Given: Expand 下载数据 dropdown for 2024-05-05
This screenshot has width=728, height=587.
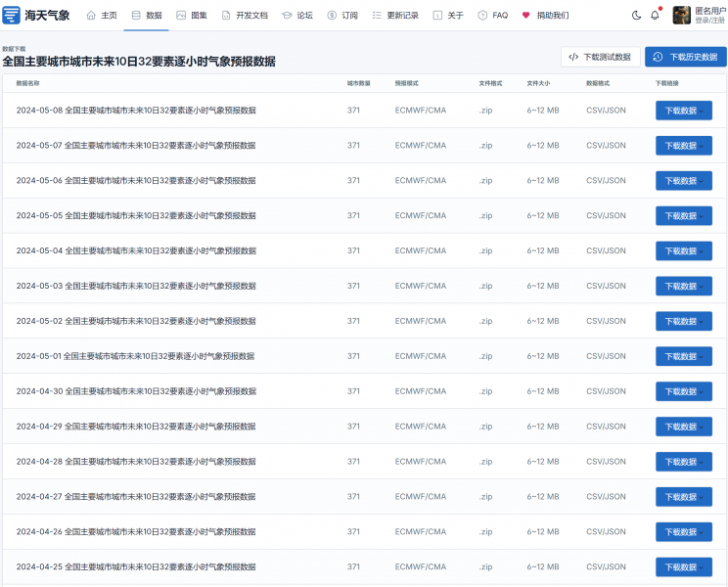Looking at the screenshot, I should coord(684,216).
